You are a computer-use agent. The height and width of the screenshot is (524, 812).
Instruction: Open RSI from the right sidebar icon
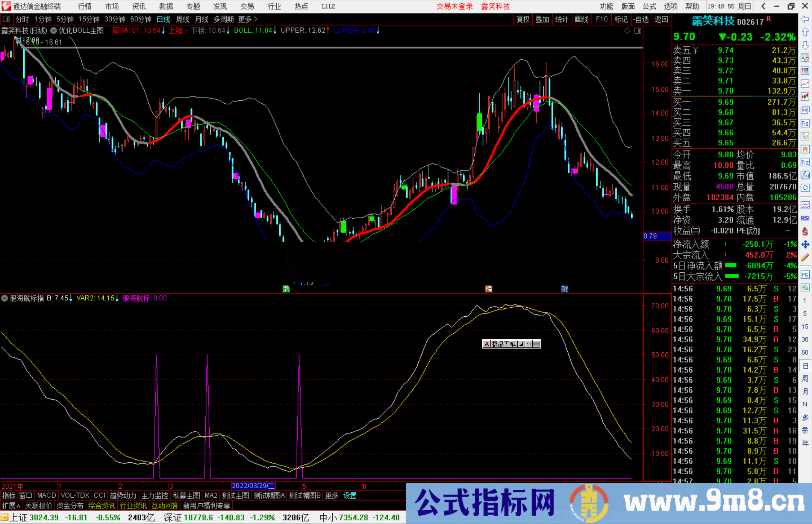[805, 218]
